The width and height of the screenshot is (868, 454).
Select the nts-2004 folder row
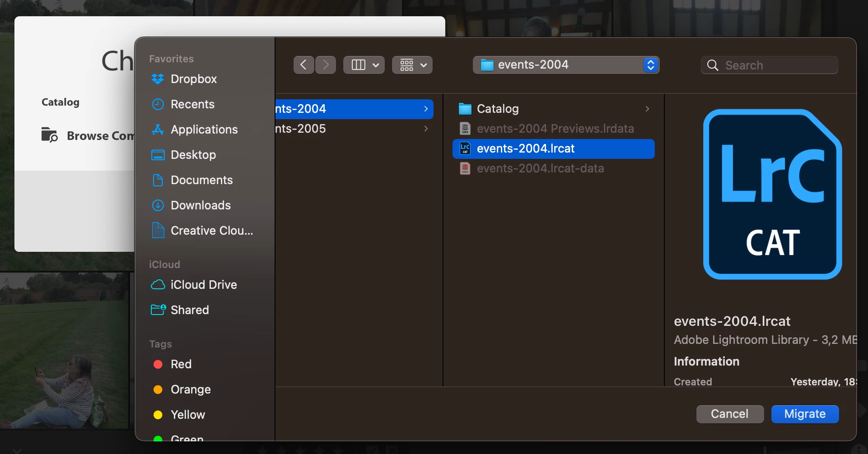[x=355, y=109]
